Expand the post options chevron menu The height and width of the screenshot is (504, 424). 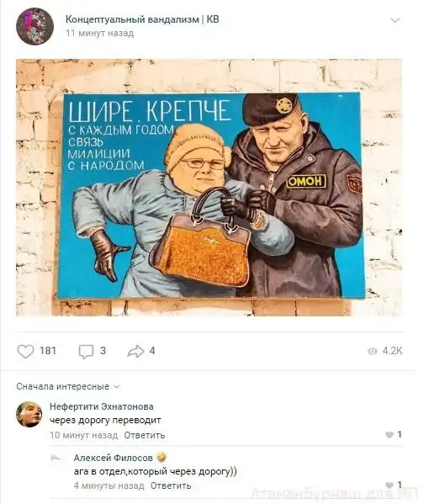point(395,20)
